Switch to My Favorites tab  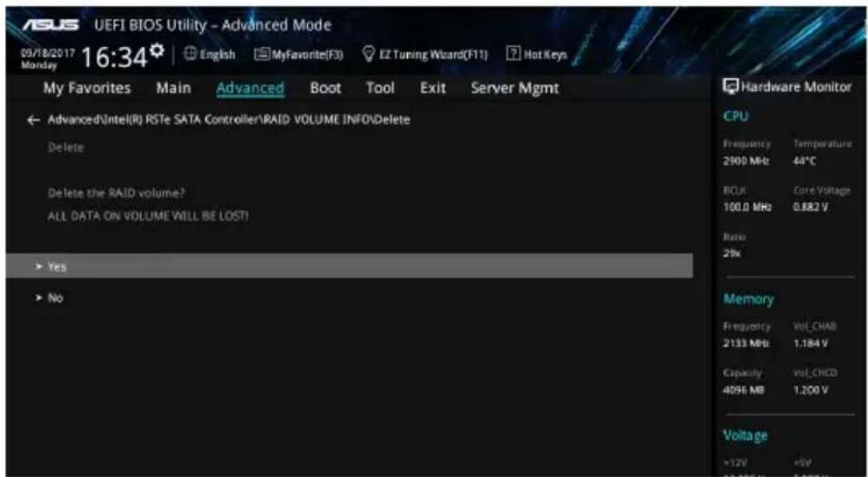coord(88,88)
